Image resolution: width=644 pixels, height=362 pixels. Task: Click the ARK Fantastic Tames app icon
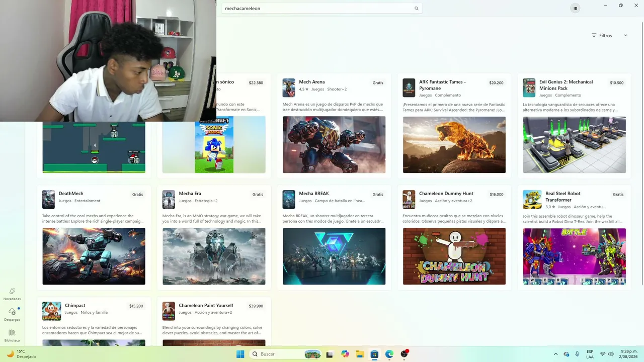click(409, 87)
